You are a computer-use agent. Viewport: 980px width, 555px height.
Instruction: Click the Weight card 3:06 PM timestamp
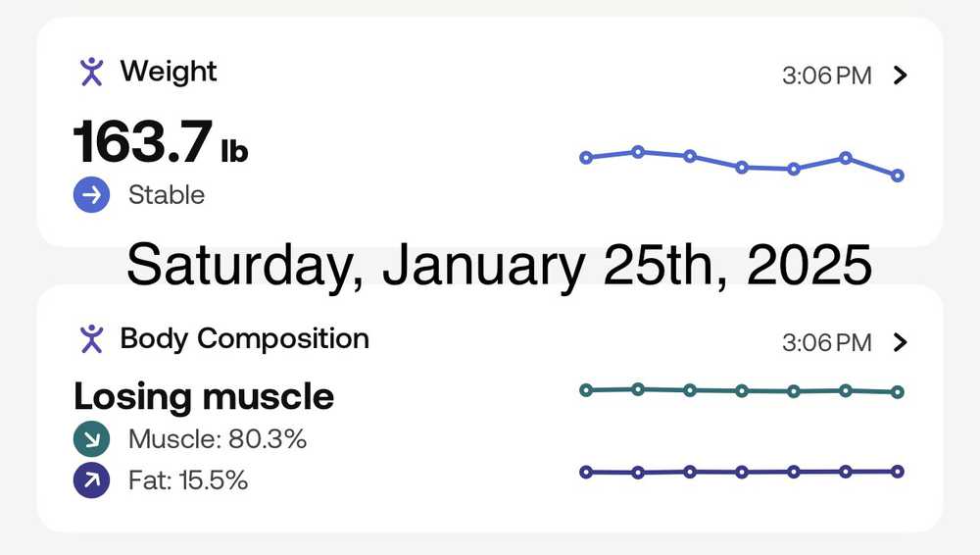826,76
